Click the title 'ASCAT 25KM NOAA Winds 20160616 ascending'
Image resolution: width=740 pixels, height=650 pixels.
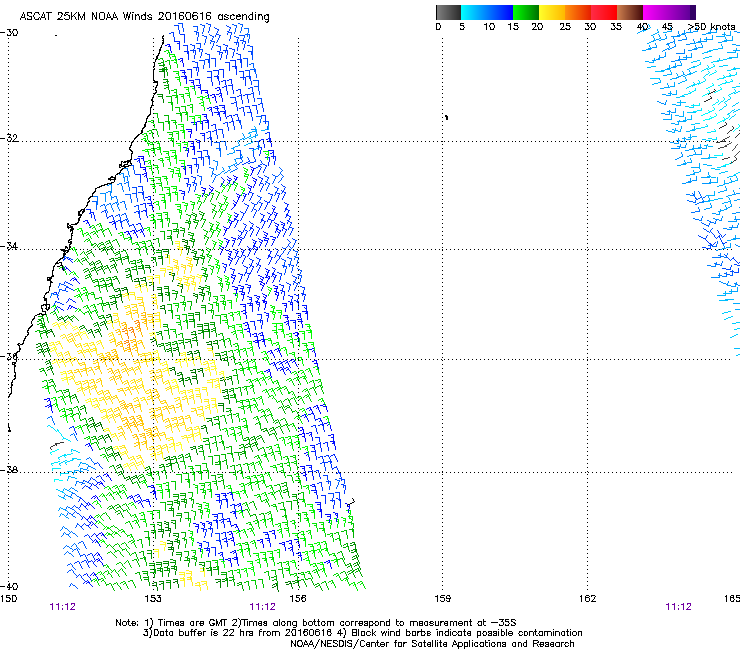[144, 17]
